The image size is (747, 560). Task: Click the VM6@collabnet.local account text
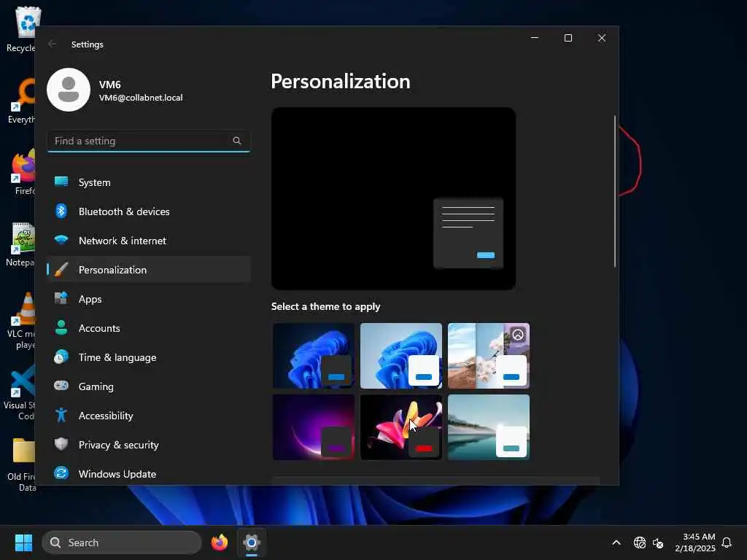coord(141,98)
